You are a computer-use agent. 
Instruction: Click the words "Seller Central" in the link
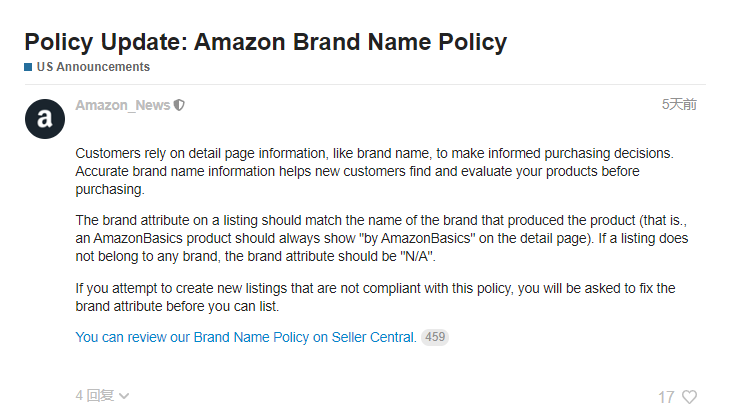(373, 338)
